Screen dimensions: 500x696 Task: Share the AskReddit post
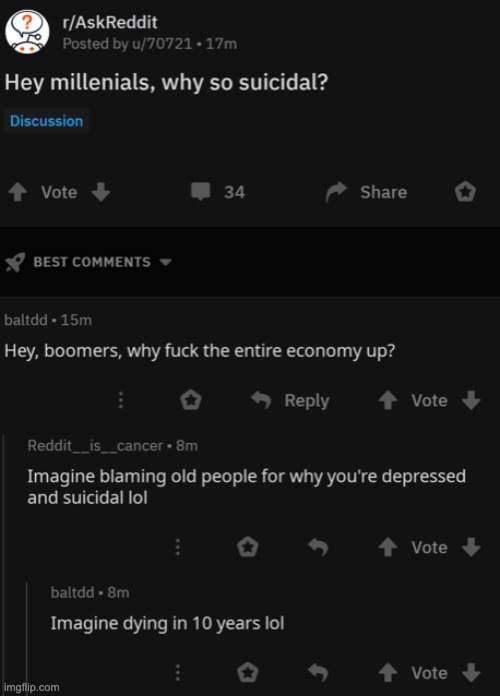coord(366,192)
